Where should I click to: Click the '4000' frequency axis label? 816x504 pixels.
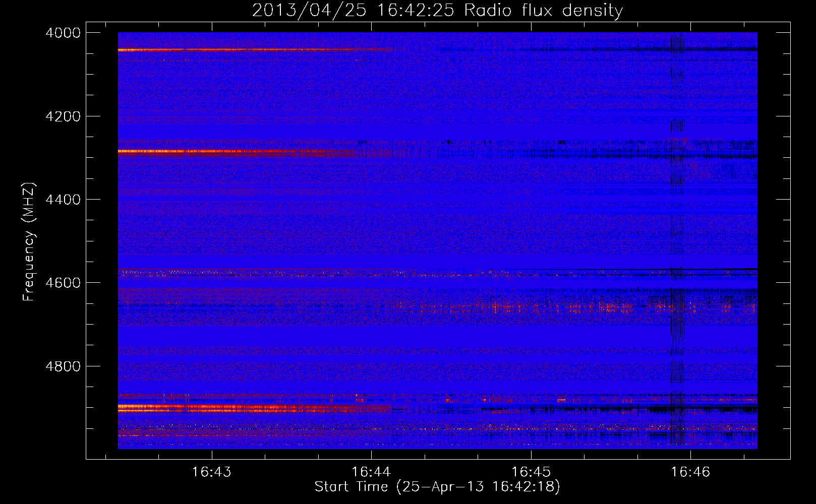point(63,33)
